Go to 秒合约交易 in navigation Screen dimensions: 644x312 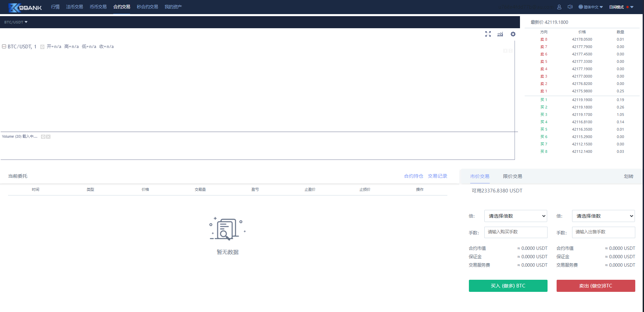(x=147, y=7)
